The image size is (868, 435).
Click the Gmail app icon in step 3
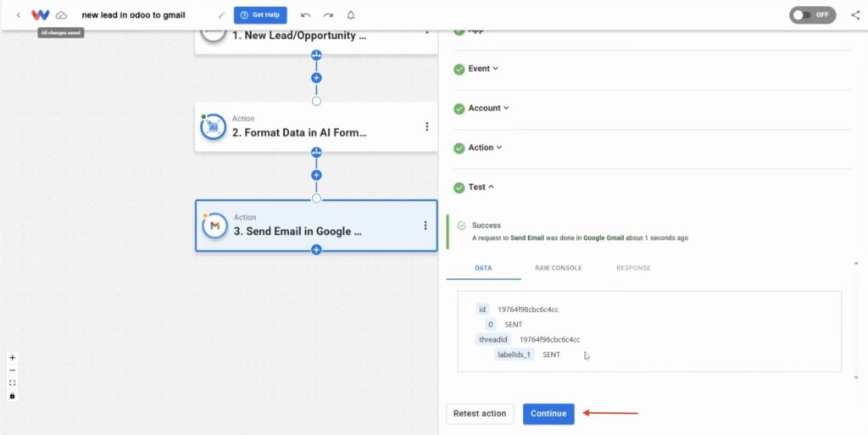click(x=214, y=226)
